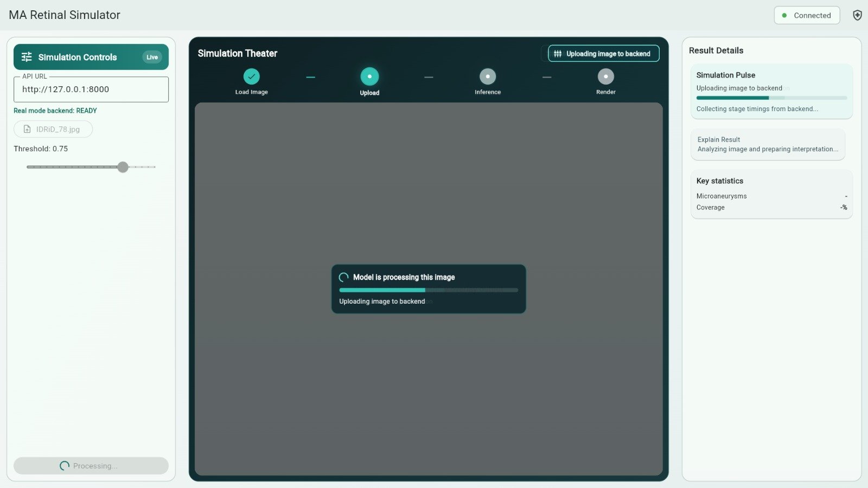This screenshot has height=488, width=868.
Task: Click the file icon on IDRiD_78.jpg chip
Action: click(27, 129)
